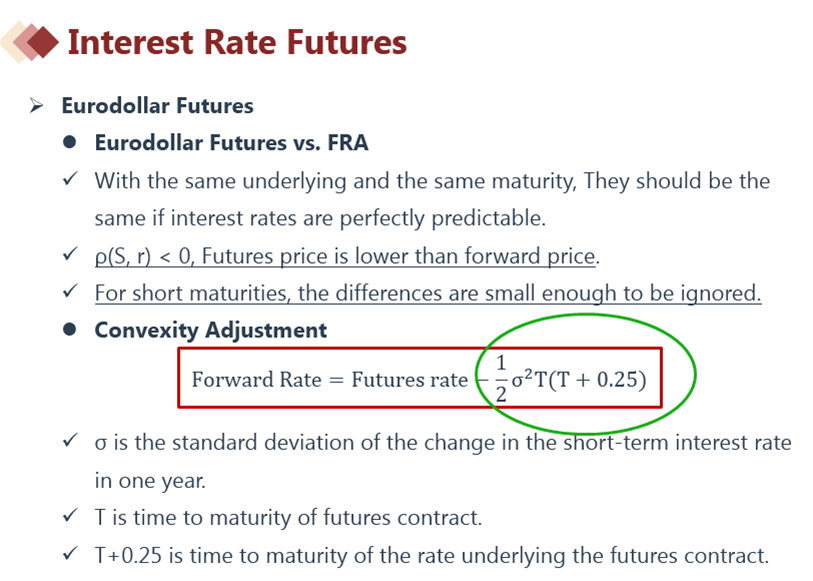Click the checkmark before 'ρ(S, r) < 0'

point(70,254)
